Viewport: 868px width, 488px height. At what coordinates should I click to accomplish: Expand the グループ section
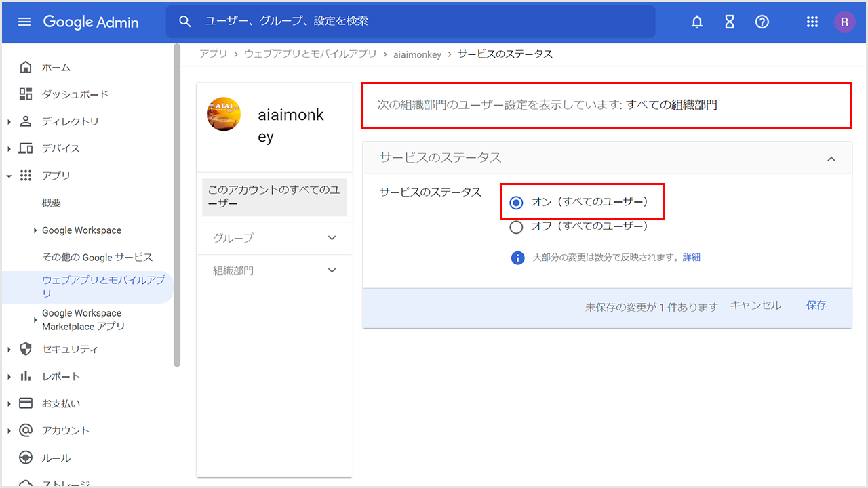(x=332, y=238)
